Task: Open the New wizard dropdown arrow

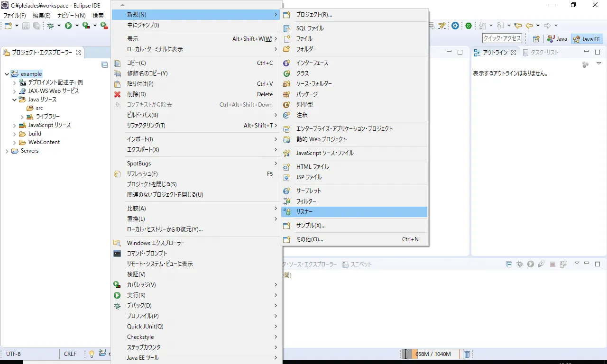Action: click(17, 26)
